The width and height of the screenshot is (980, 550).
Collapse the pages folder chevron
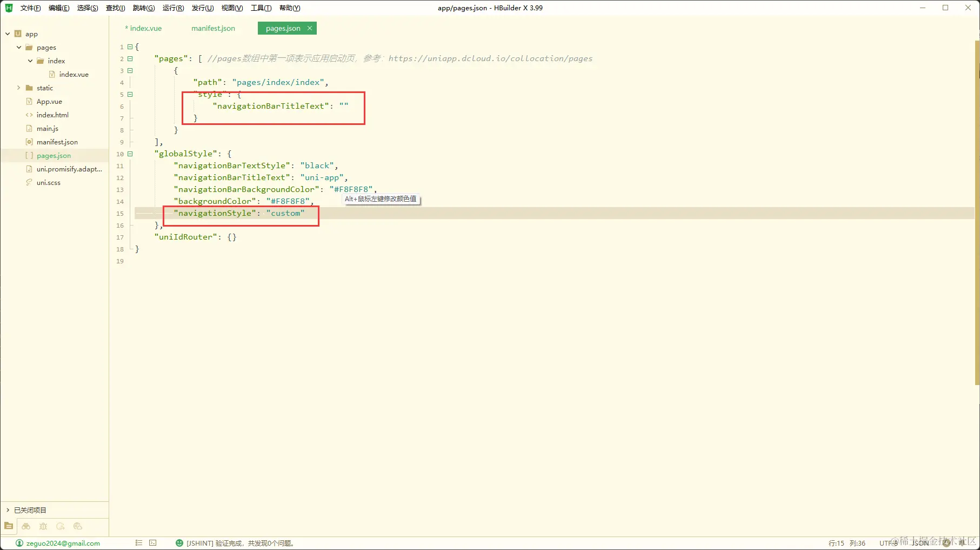click(19, 48)
